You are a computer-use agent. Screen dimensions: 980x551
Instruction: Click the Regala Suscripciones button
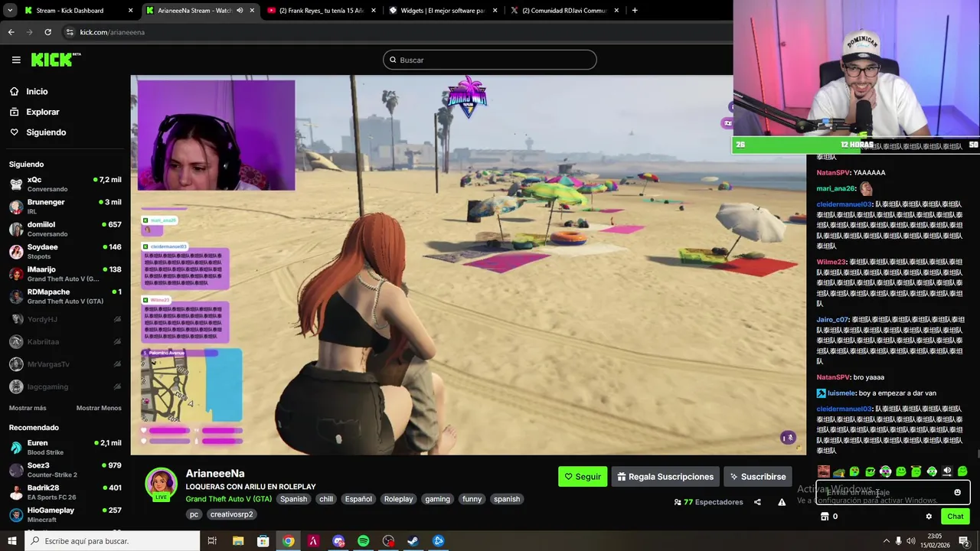(x=665, y=477)
